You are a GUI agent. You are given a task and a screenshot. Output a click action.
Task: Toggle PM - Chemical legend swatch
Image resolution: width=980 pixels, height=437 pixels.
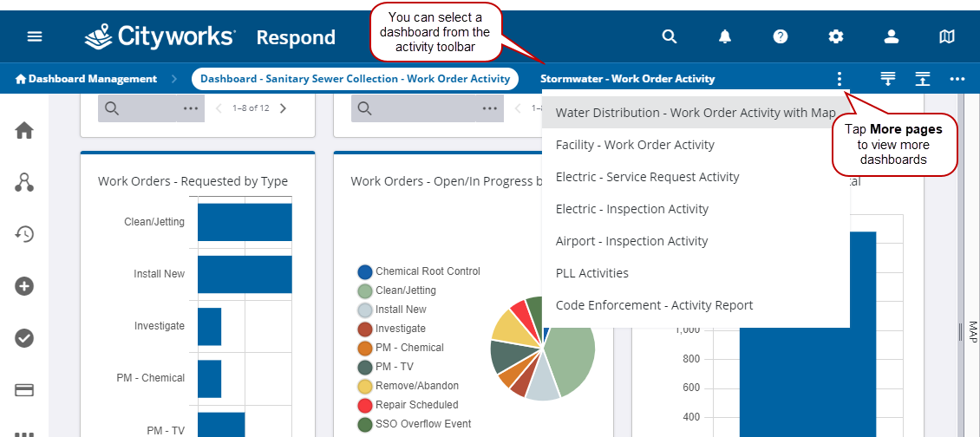[x=365, y=349]
